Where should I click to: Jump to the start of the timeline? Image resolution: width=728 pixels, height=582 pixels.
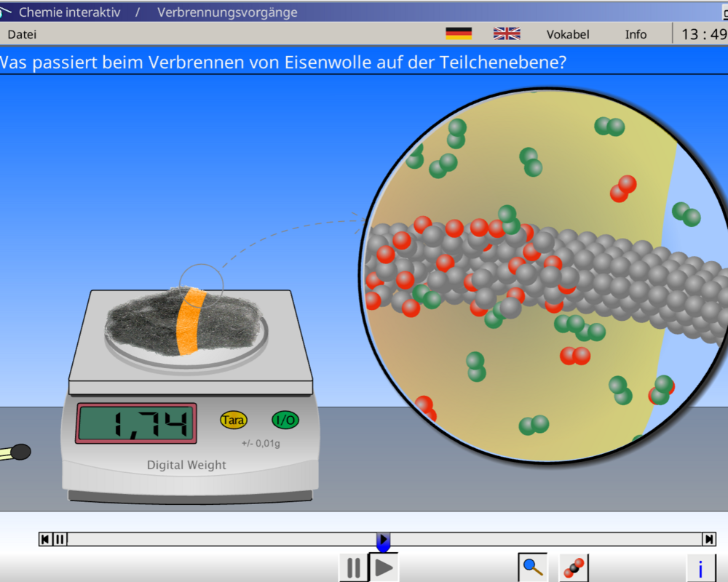pos(45,539)
